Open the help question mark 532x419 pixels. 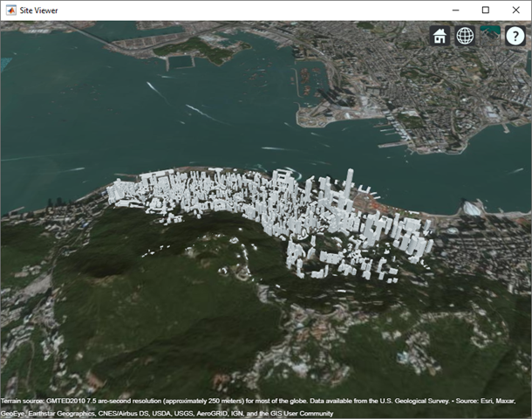coord(515,36)
